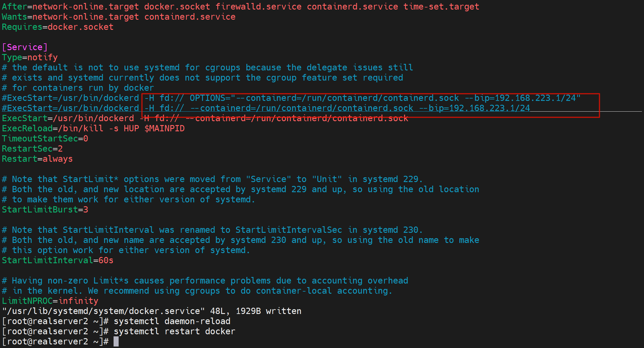Click the TimeoutStartSec=0 setting

coord(45,139)
